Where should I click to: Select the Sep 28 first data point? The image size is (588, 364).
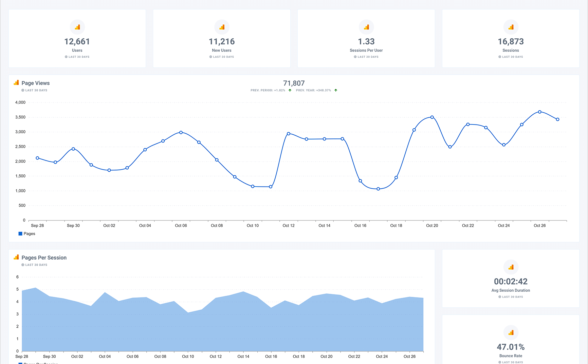pos(37,158)
